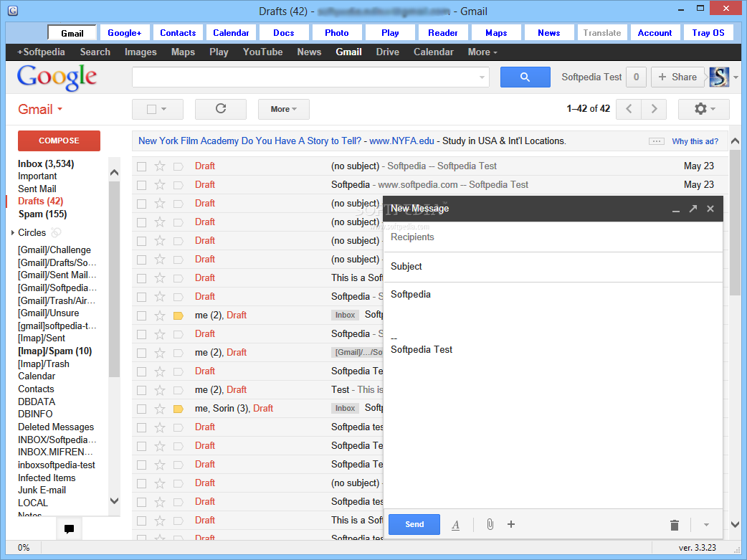Click the Softpedia profile avatar
The image size is (747, 560).
719,77
